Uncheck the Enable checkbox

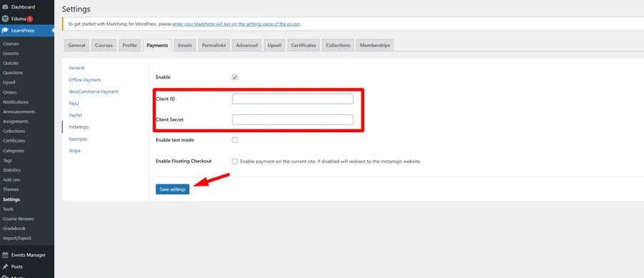click(x=235, y=77)
